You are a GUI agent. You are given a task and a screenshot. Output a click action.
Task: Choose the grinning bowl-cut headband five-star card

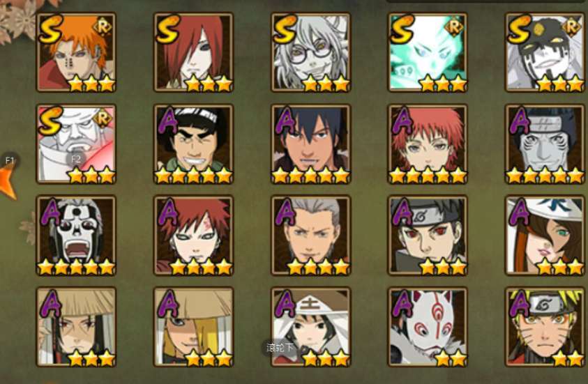193,144
